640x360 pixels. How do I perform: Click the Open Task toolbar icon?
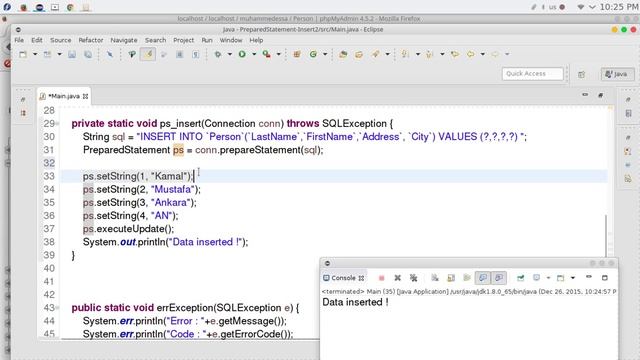359,54
